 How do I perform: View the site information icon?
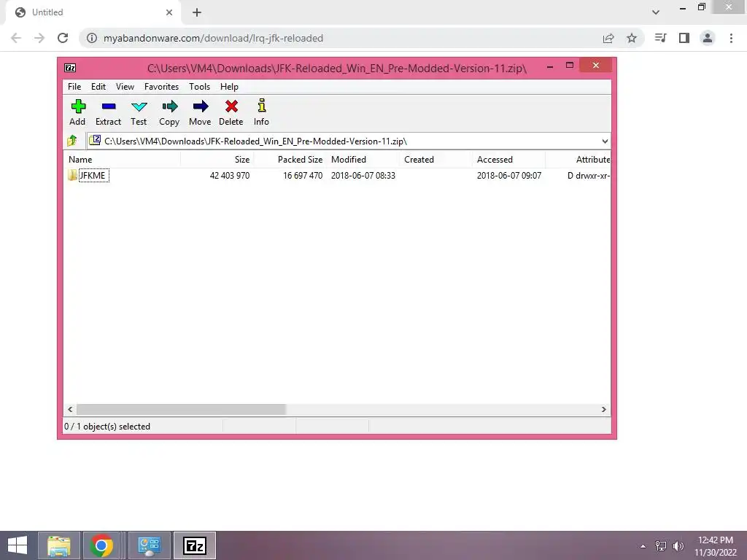click(92, 38)
